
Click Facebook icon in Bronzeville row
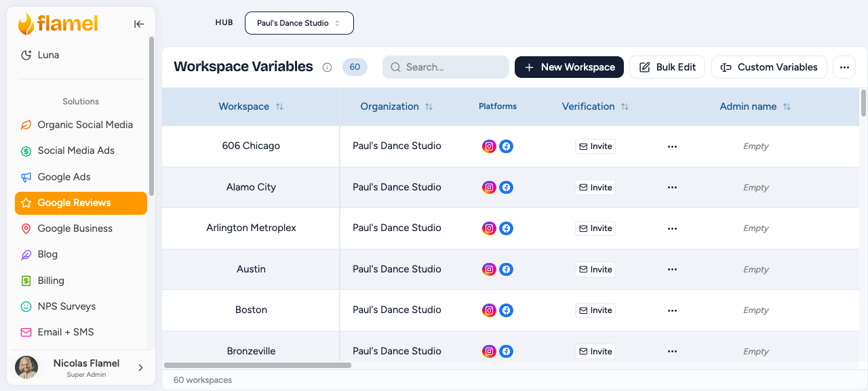pos(506,352)
